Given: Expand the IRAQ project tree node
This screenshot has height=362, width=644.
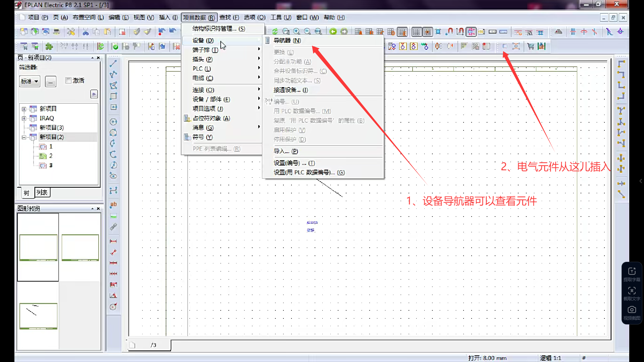Looking at the screenshot, I should pyautogui.click(x=24, y=118).
